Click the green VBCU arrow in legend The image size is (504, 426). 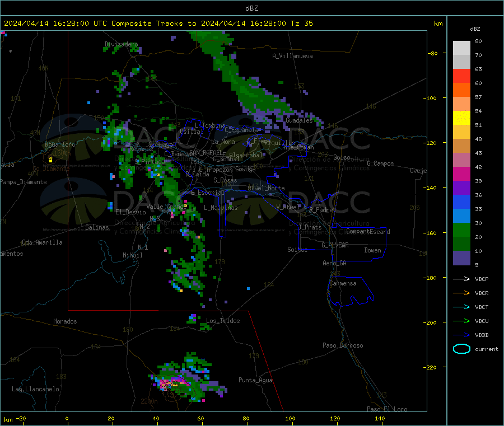(x=461, y=321)
